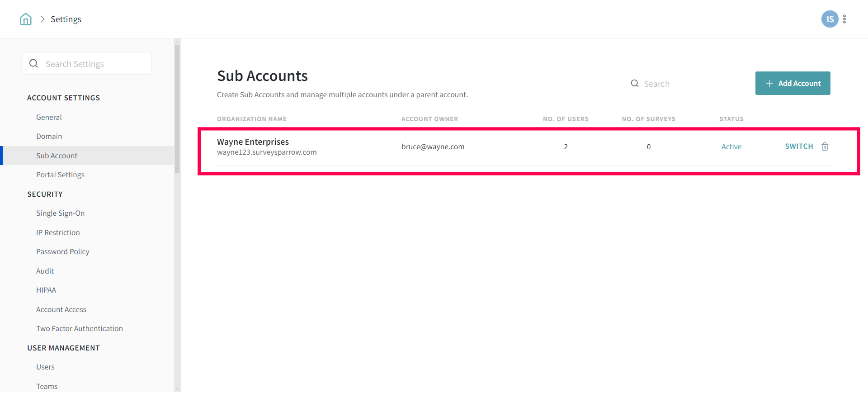Open Domain settings page
The image size is (868, 393).
point(49,136)
